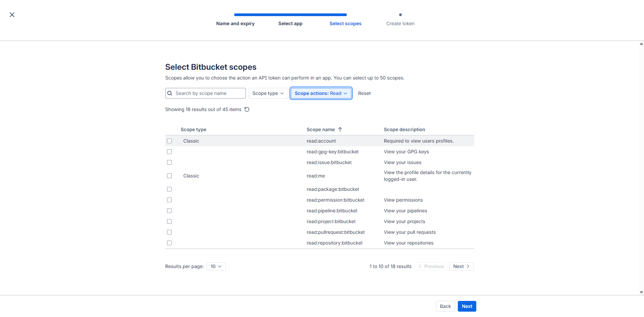The height and width of the screenshot is (317, 644).
Task: Click the refresh icon beside results count
Action: click(x=247, y=109)
